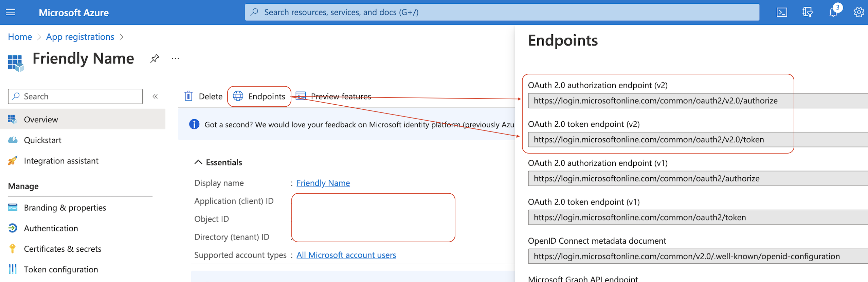Click the Overview grid icon in the sidebar
This screenshot has width=868, height=282.
pos(12,119)
